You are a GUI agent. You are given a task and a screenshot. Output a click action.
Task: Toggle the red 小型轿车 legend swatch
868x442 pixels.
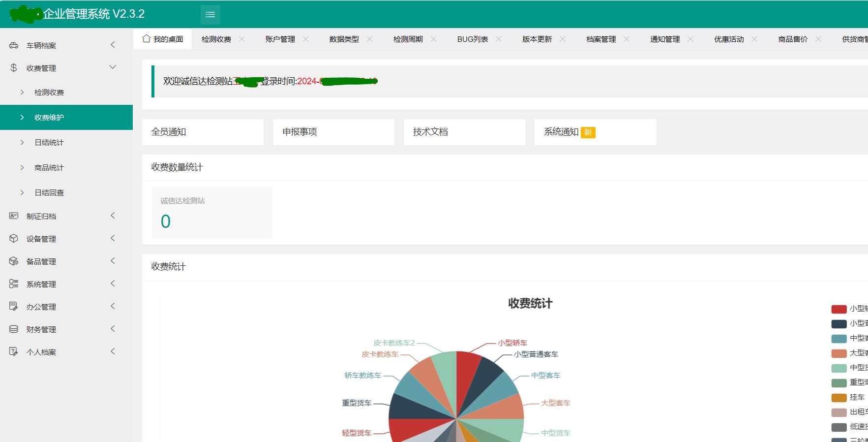[x=839, y=309]
